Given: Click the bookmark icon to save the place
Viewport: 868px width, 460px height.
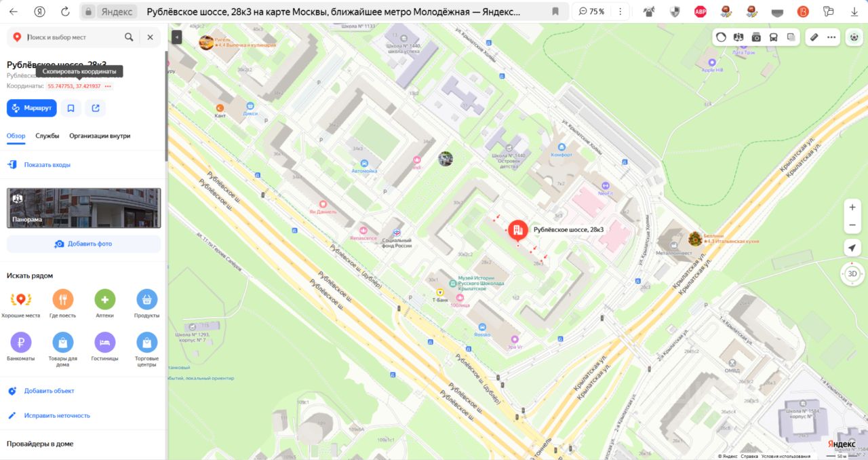Looking at the screenshot, I should (71, 108).
